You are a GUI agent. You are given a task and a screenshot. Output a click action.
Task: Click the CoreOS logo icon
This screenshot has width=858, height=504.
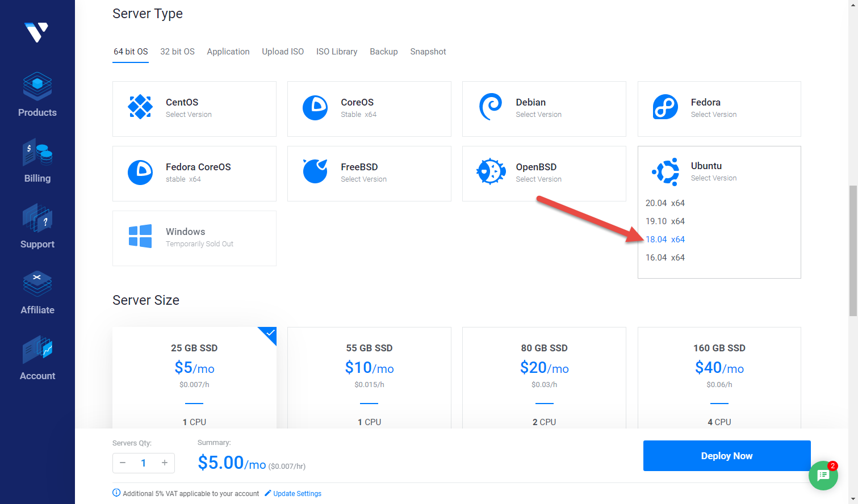[315, 107]
